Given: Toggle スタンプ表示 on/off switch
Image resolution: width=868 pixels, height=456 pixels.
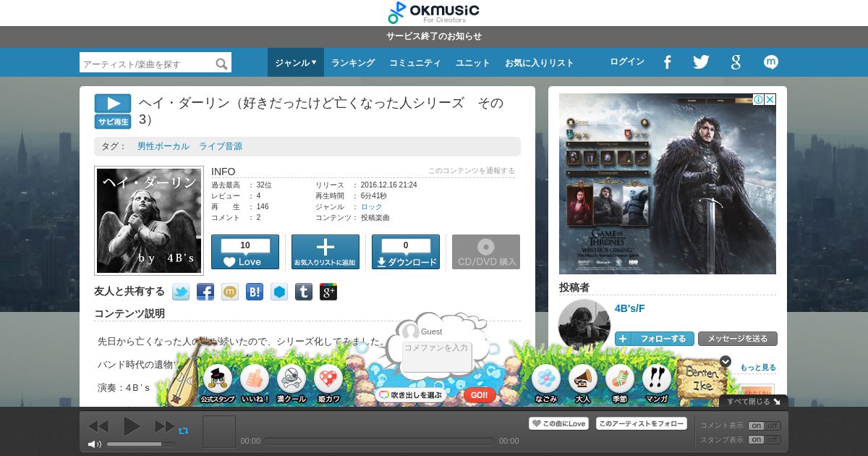Looking at the screenshot, I should tap(765, 439).
